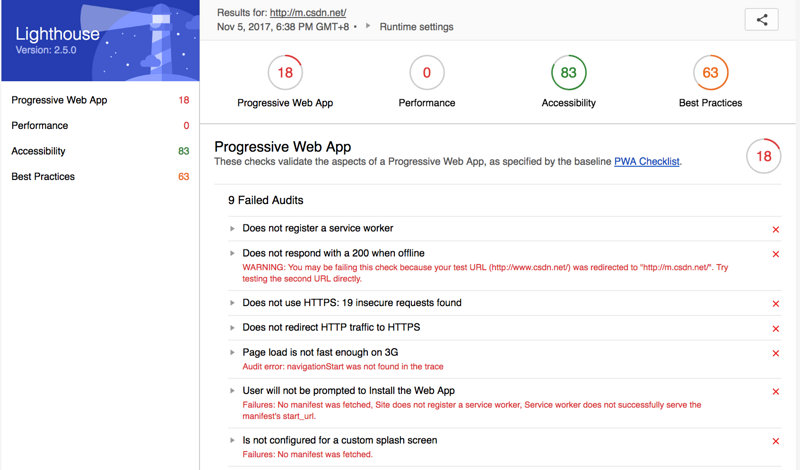Viewport: 800px width, 470px height.
Task: Click the 'Performance' label under gauge
Action: click(427, 103)
